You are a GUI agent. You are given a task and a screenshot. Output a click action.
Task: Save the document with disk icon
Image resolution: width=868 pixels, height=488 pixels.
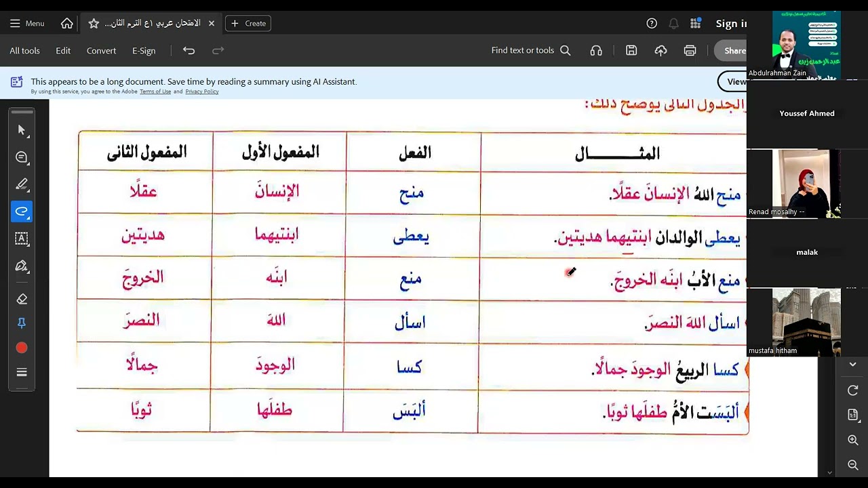coord(631,50)
